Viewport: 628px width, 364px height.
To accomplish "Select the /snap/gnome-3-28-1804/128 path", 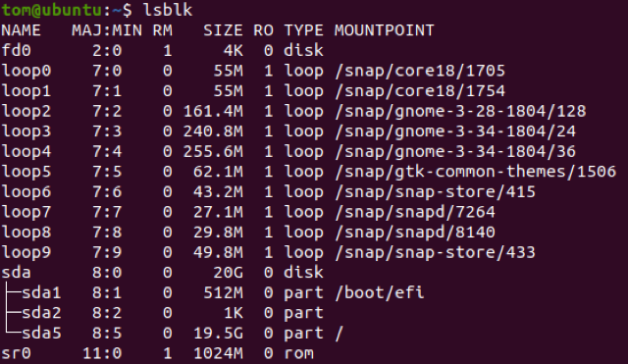I will [x=460, y=111].
